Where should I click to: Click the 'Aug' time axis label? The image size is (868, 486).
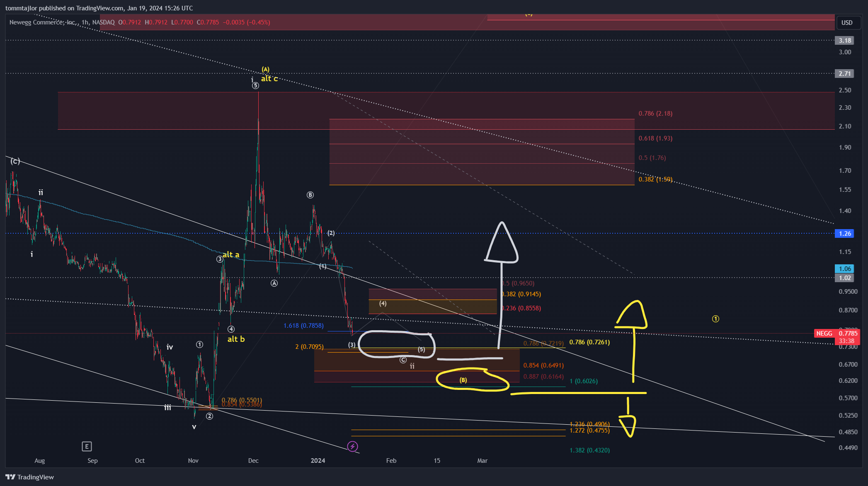coord(39,460)
